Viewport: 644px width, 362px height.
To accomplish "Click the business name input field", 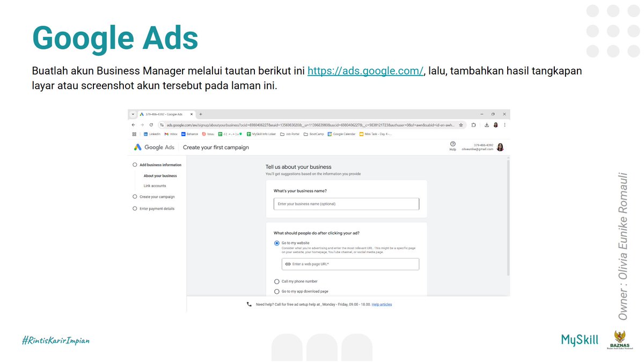I will click(x=346, y=204).
